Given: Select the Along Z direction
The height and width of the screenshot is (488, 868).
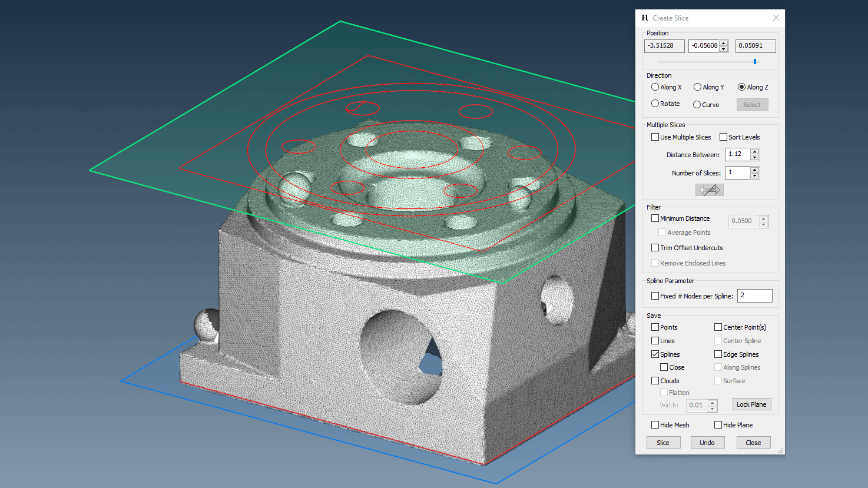Looking at the screenshot, I should pyautogui.click(x=741, y=87).
